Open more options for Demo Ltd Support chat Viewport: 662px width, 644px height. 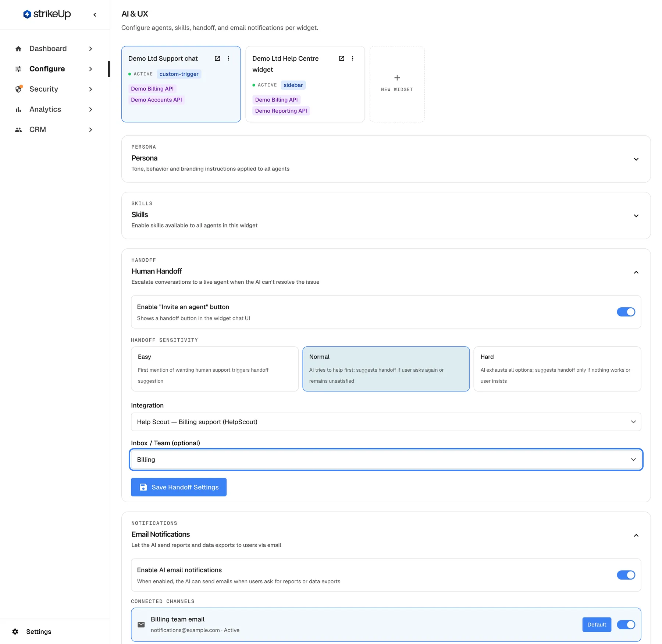228,59
